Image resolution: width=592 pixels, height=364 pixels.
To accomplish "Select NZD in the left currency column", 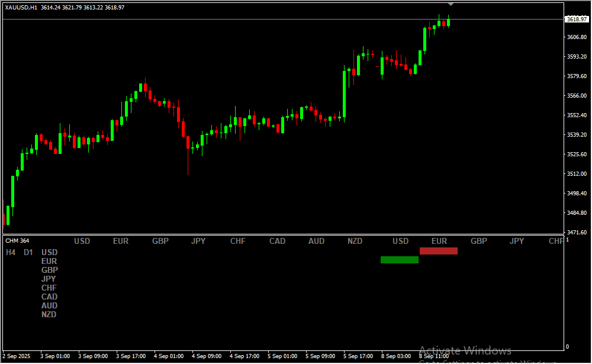I will 49,314.
